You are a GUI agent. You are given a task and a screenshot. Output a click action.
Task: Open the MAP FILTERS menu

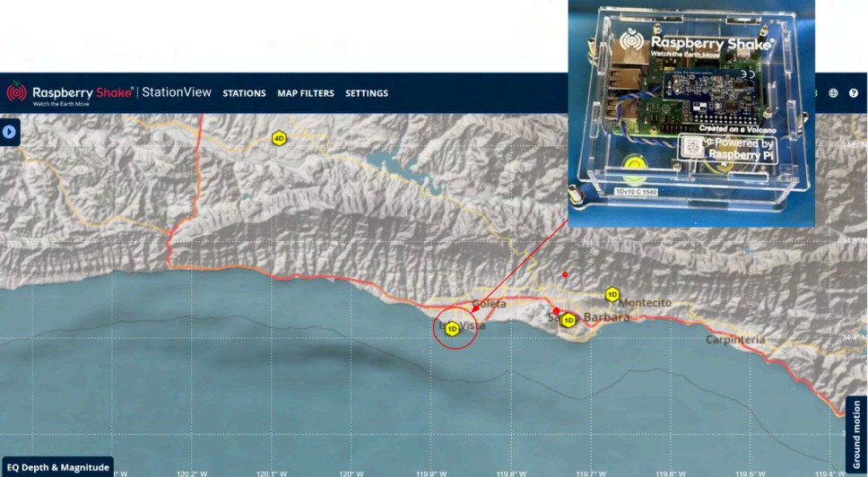306,93
